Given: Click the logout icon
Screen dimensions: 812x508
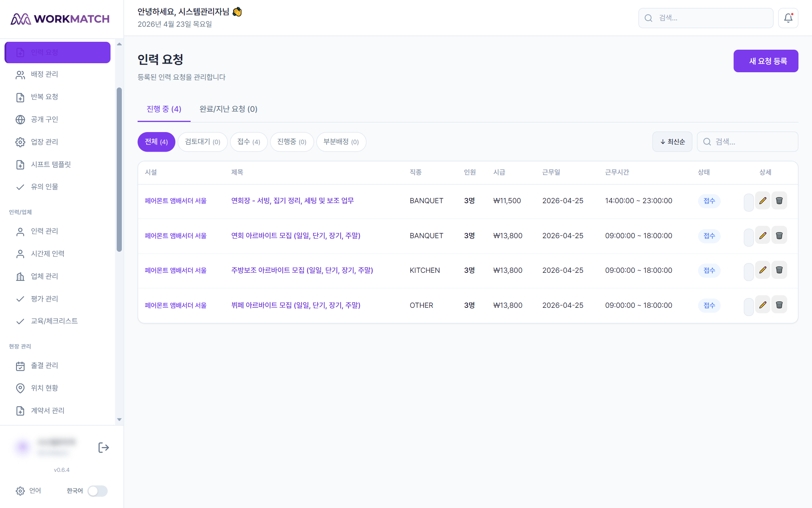Looking at the screenshot, I should point(103,447).
